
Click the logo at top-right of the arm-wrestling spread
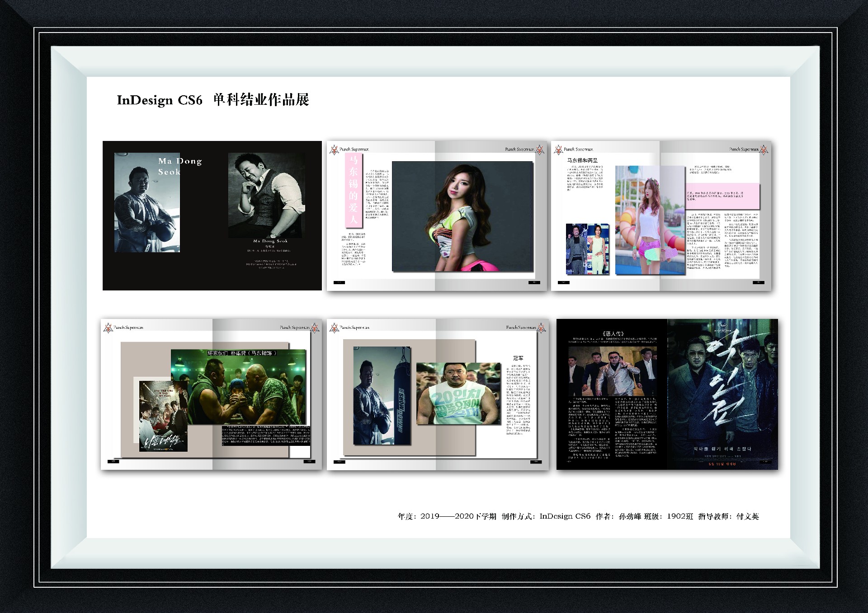315,328
